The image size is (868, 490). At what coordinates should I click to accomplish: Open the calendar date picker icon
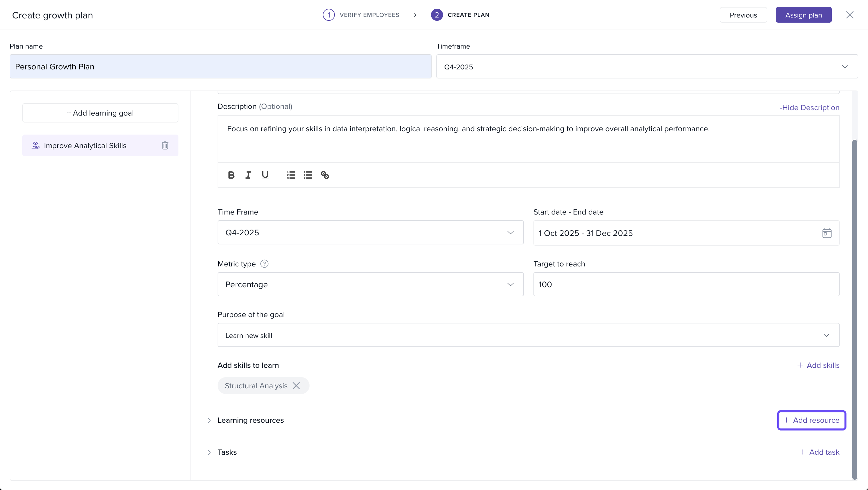pos(826,233)
